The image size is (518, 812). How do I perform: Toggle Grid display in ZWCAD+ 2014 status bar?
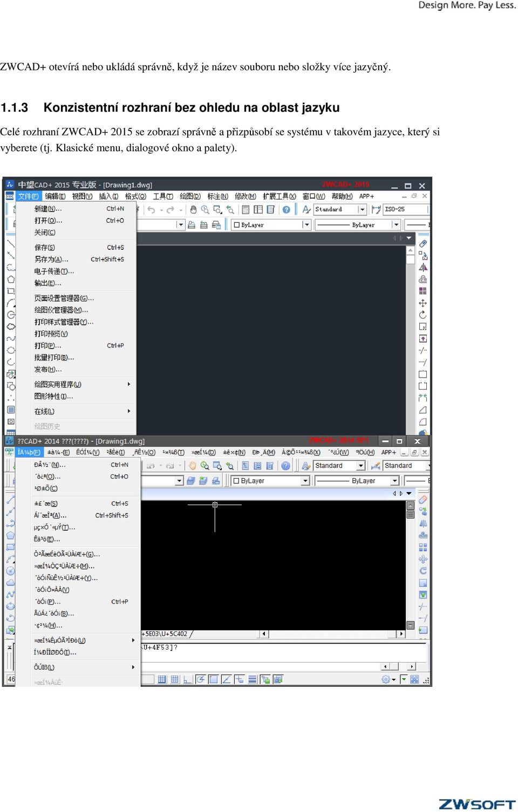(175, 679)
